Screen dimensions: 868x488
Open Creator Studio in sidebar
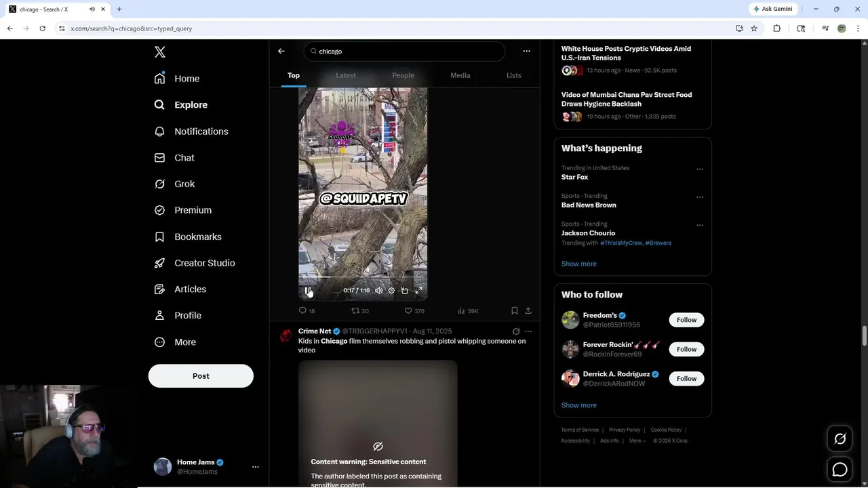[195, 263]
